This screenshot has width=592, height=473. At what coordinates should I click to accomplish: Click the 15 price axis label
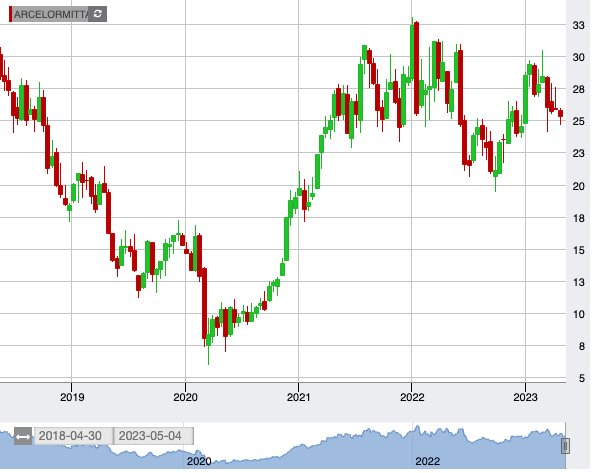pyautogui.click(x=578, y=250)
